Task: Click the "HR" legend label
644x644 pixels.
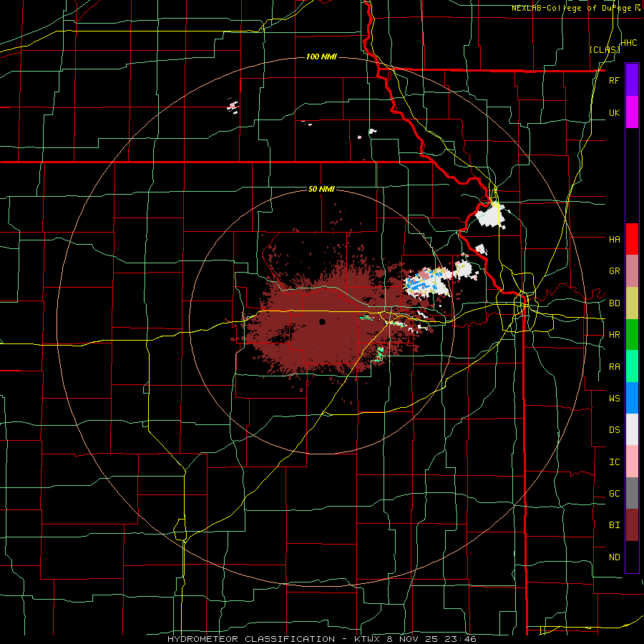Action: click(614, 335)
